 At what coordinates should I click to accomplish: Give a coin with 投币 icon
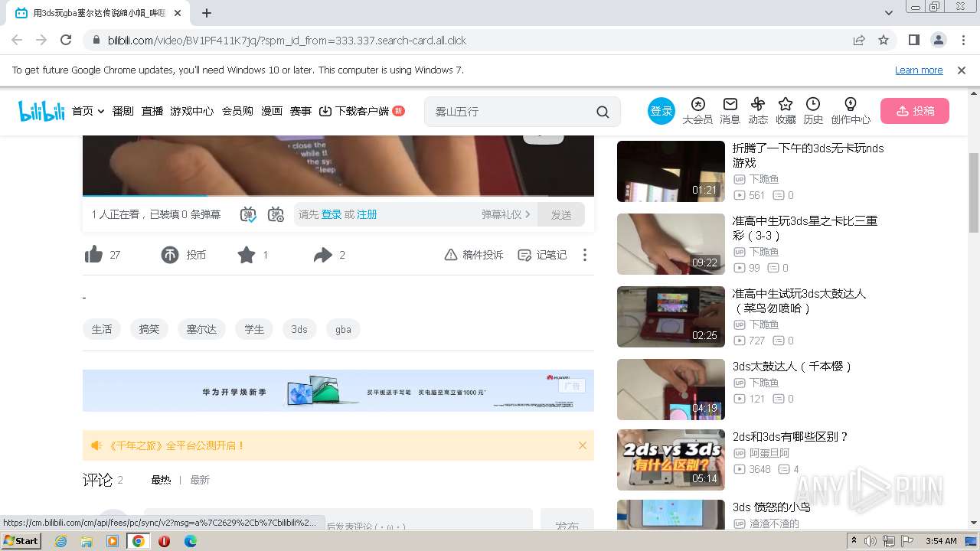click(170, 255)
